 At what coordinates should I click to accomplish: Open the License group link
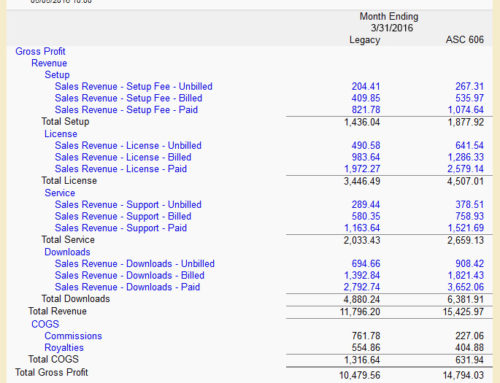pos(61,134)
